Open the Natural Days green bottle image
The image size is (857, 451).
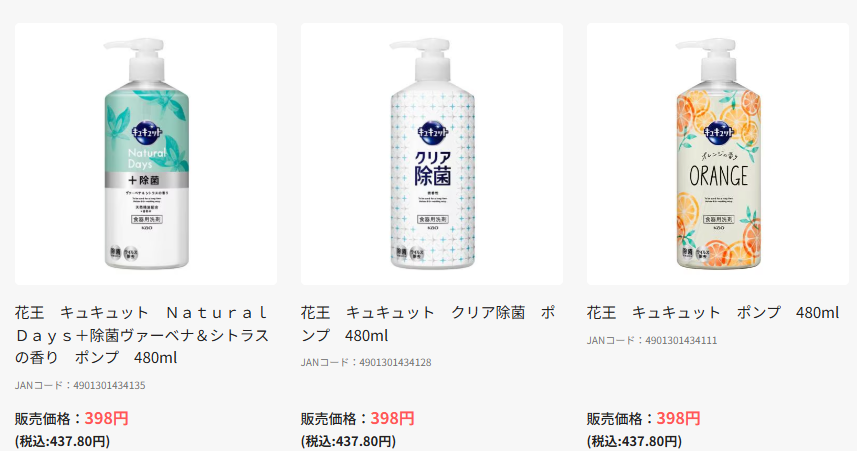coord(146,154)
